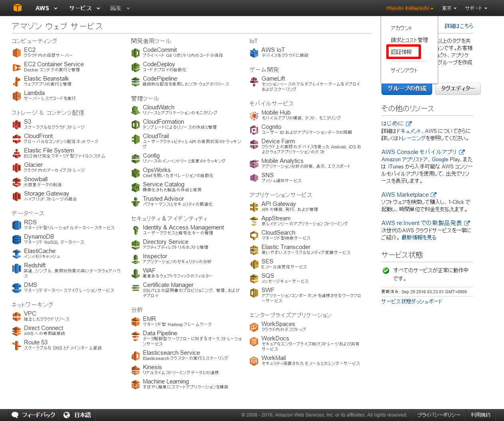This screenshot has height=421, width=504.
Task: Click the グループの作成 button
Action: click(x=407, y=89)
